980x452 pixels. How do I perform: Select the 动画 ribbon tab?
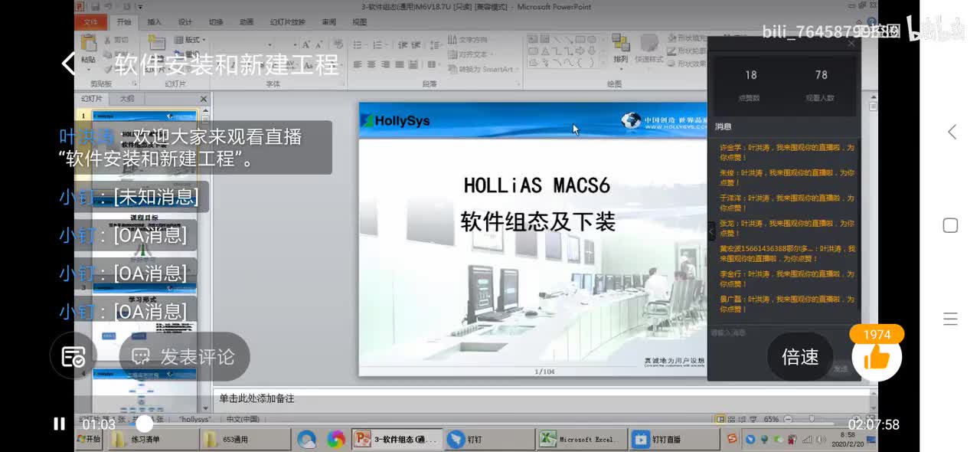pyautogui.click(x=247, y=22)
